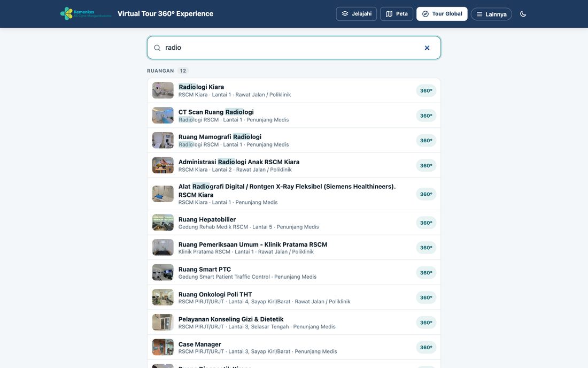The image size is (588, 368).
Task: Open CT Scan Ruang Radiologi thumbnail
Action: pyautogui.click(x=163, y=116)
